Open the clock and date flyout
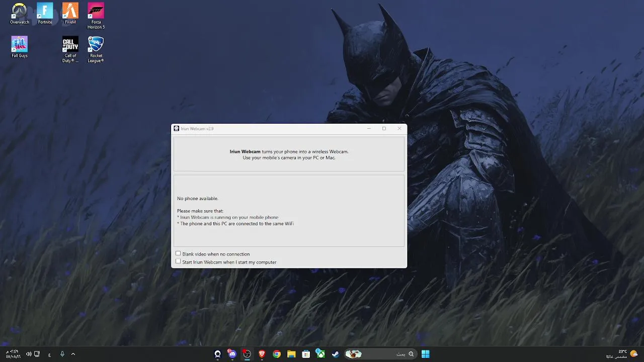Image resolution: width=644 pixels, height=362 pixels. (x=13, y=354)
